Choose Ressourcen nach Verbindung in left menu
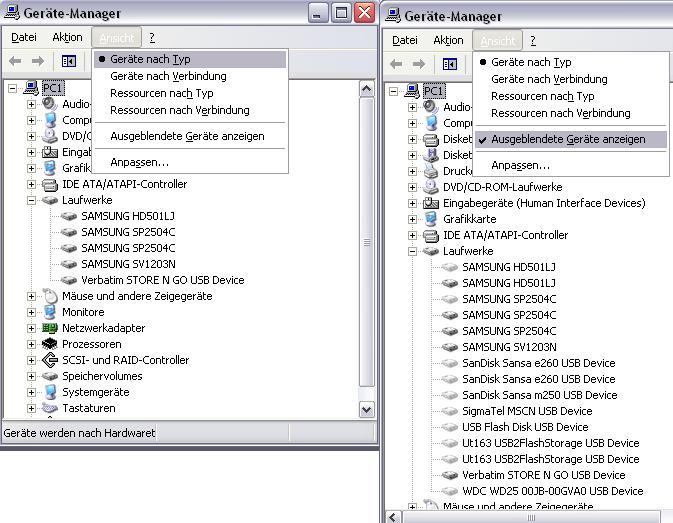 190,110
